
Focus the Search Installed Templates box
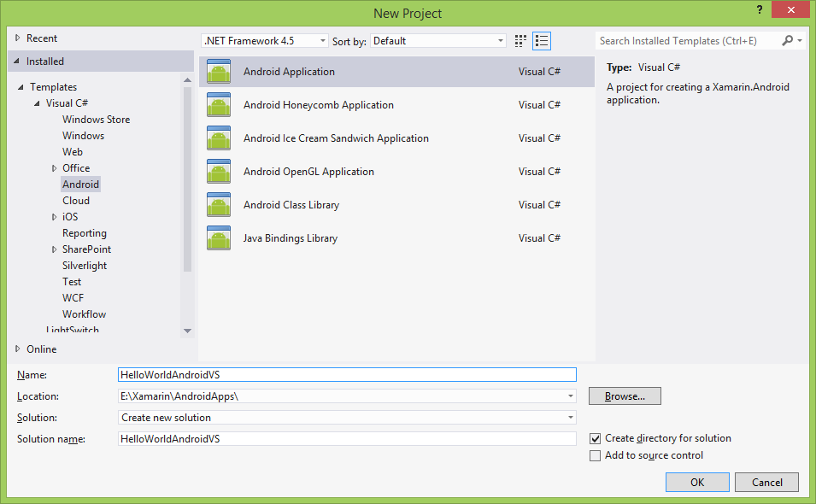[x=687, y=40]
